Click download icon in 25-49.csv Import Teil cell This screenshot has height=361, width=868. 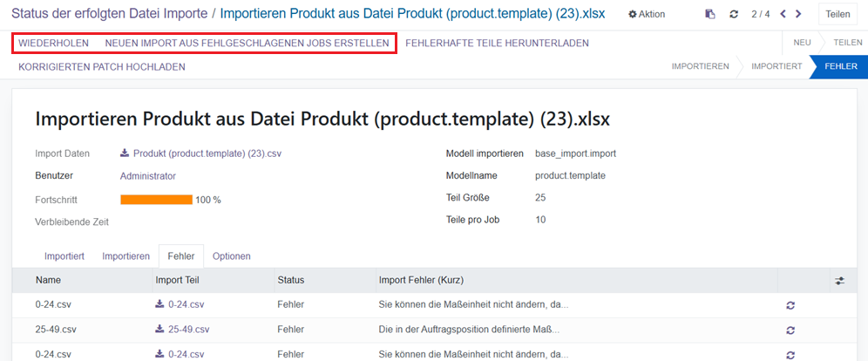click(x=159, y=330)
